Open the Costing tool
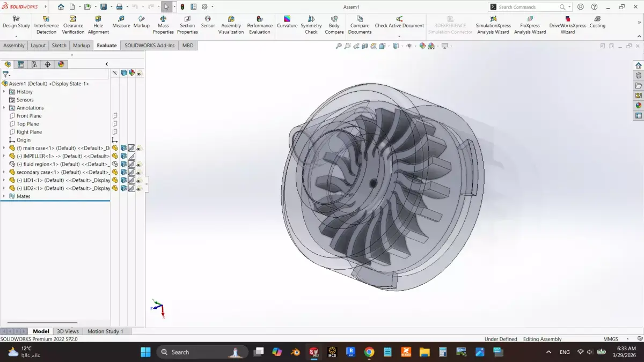This screenshot has height=362, width=644. click(x=597, y=22)
